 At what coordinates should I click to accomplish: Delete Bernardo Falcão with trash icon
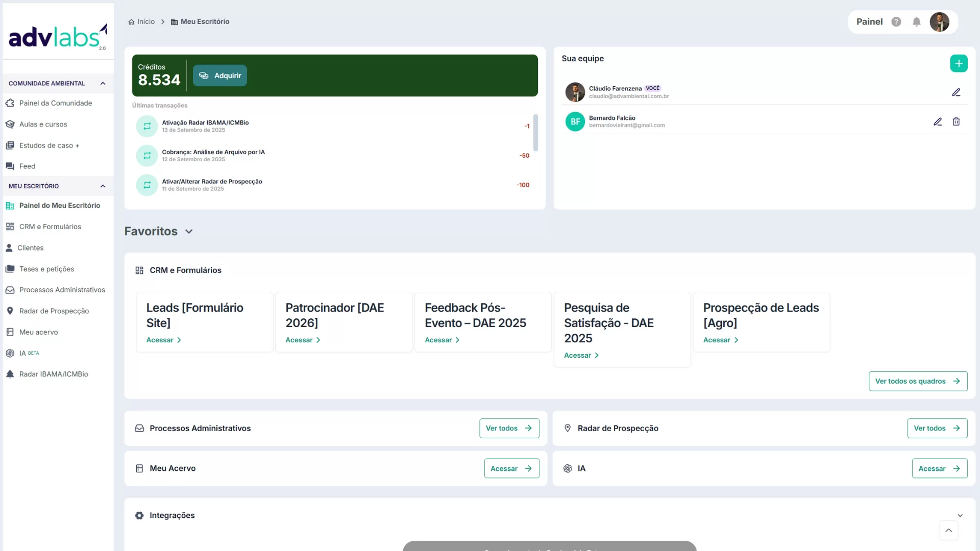click(955, 121)
